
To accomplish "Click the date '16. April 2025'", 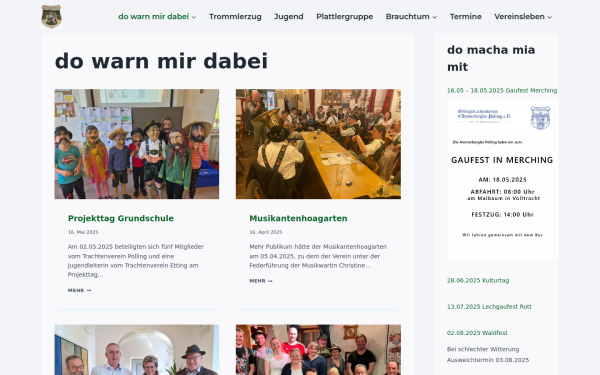I will coord(266,232).
